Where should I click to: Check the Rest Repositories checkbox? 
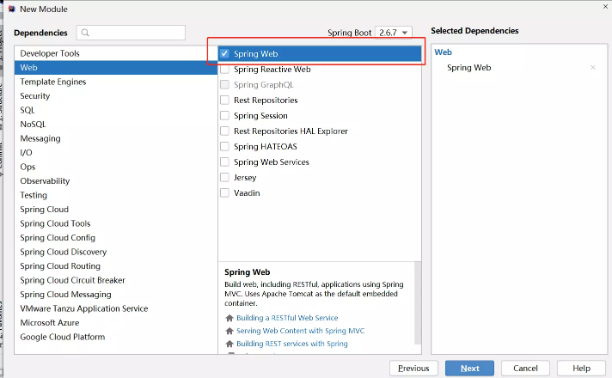pyautogui.click(x=224, y=100)
